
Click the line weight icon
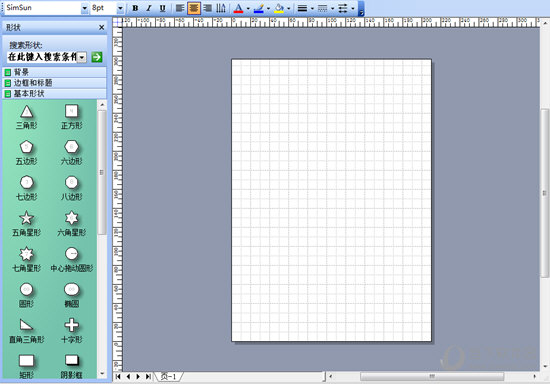302,8
